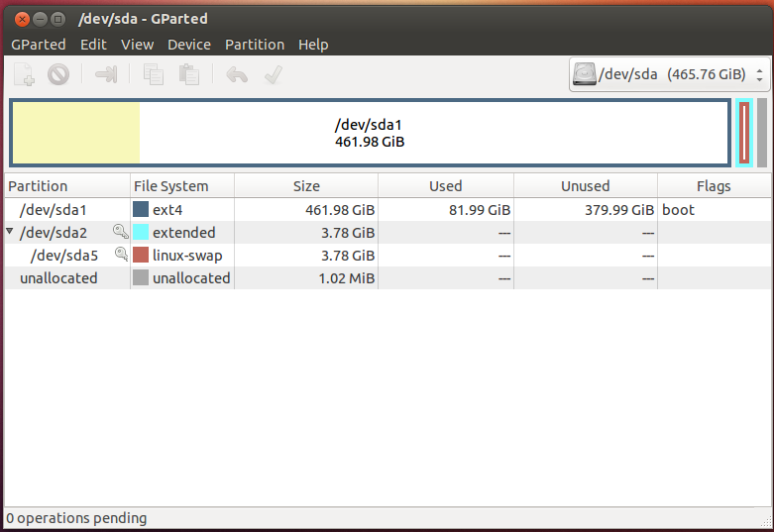Click the /dev/sda1 block in disk map
774x532 pixels.
[x=370, y=133]
